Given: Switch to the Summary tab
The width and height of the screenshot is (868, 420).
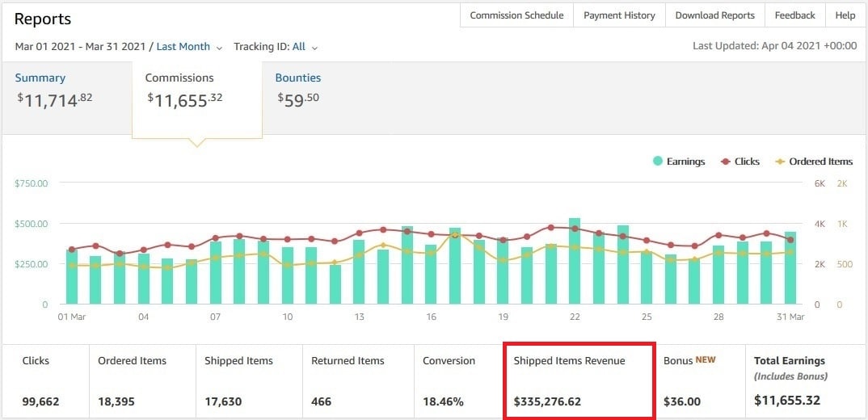Looking at the screenshot, I should 54,90.
